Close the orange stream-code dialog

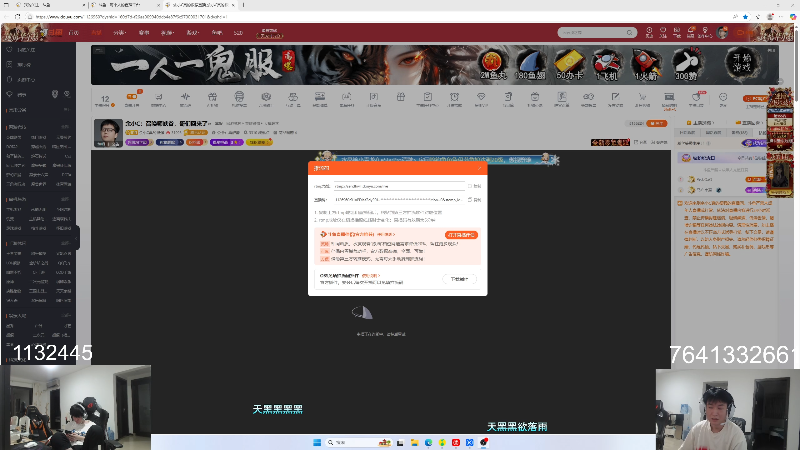479,168
